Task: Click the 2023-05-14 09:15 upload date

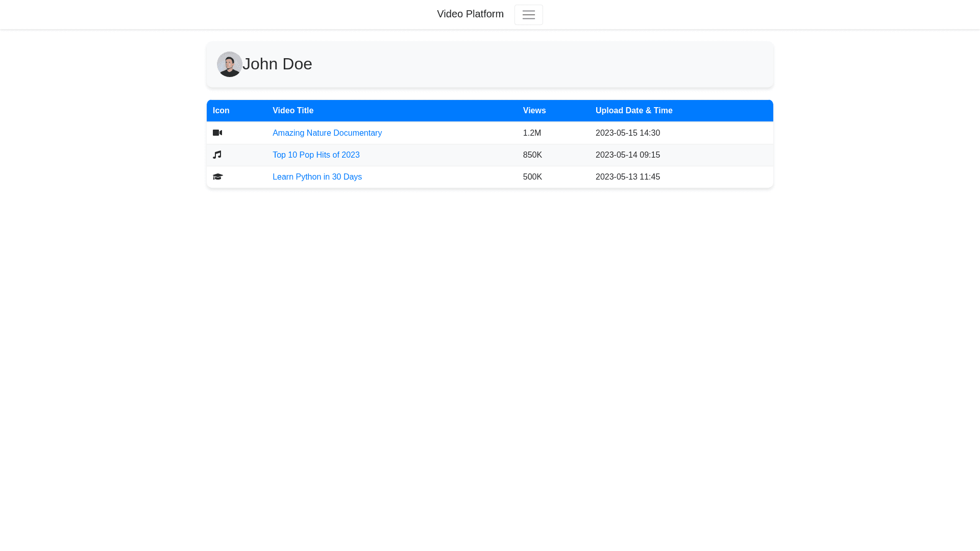Action: (x=627, y=155)
